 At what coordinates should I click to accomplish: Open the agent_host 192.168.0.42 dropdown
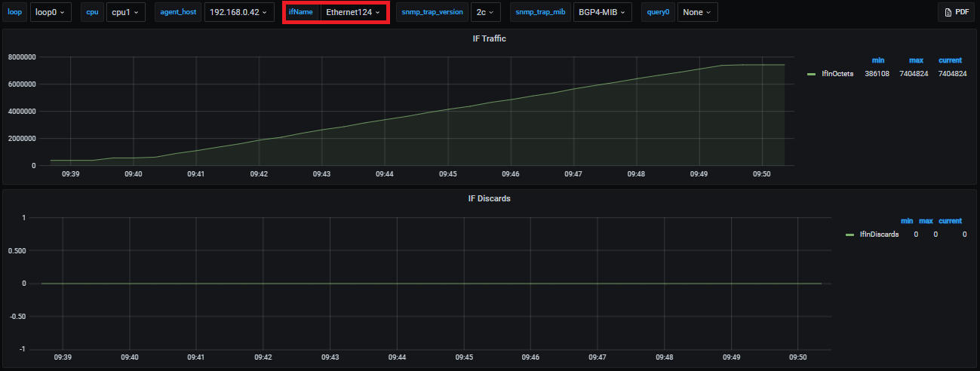[239, 12]
